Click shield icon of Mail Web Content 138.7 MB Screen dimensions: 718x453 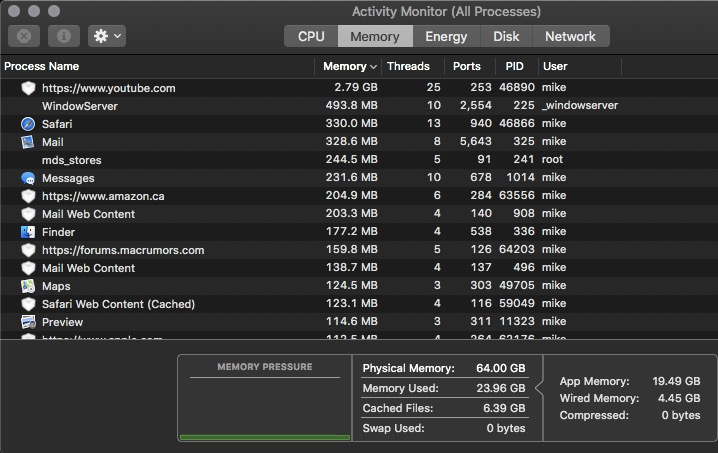(28, 268)
